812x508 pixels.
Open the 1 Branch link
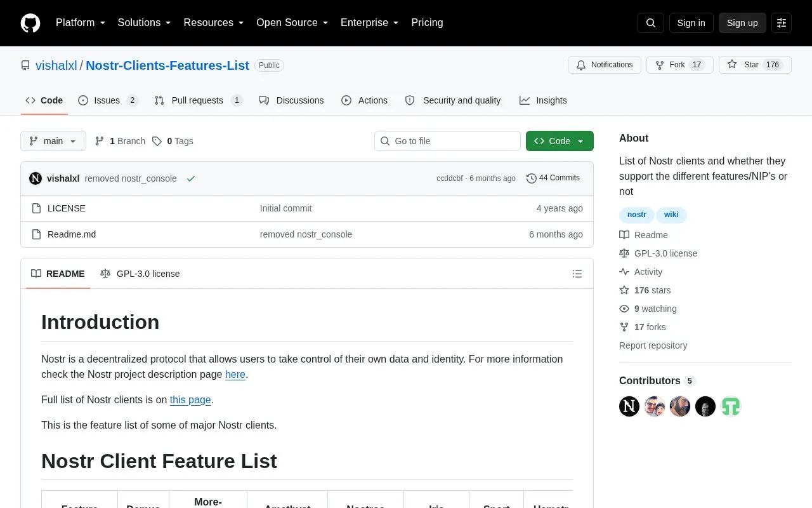pos(120,141)
